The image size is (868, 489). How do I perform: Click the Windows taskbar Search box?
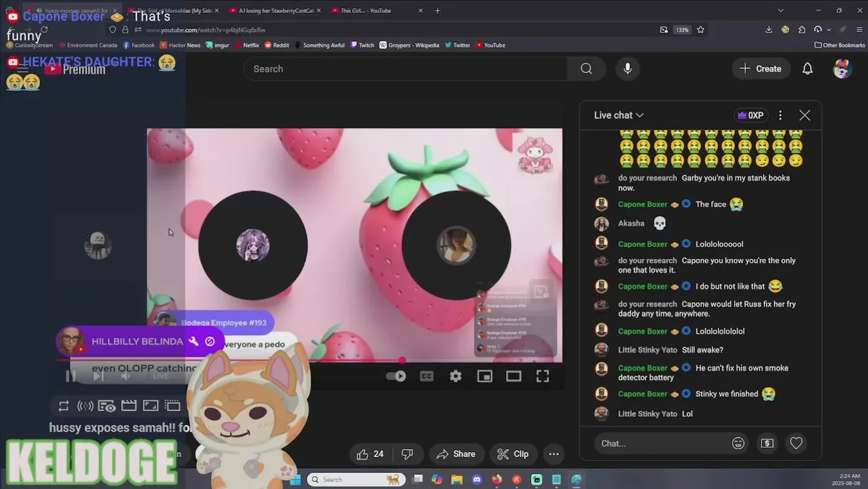point(356,479)
